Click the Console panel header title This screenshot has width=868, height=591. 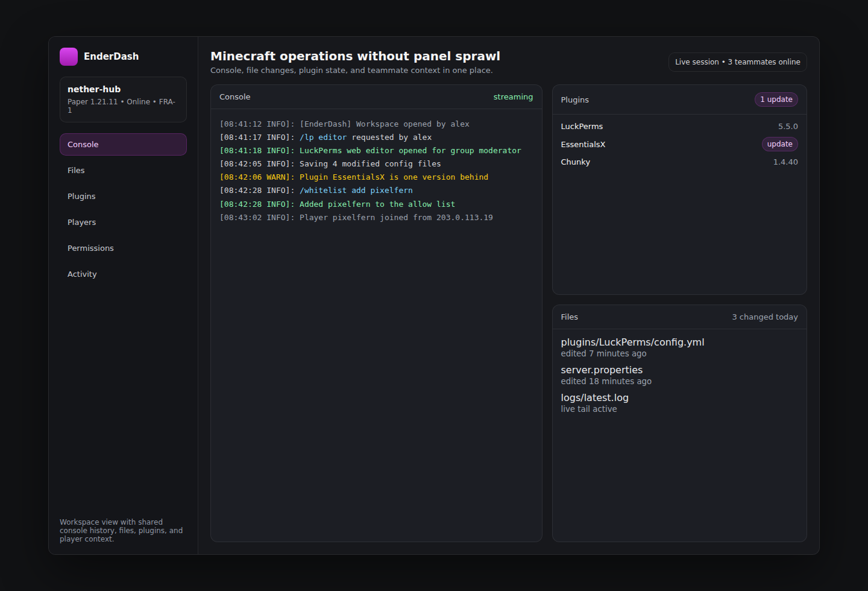[234, 97]
